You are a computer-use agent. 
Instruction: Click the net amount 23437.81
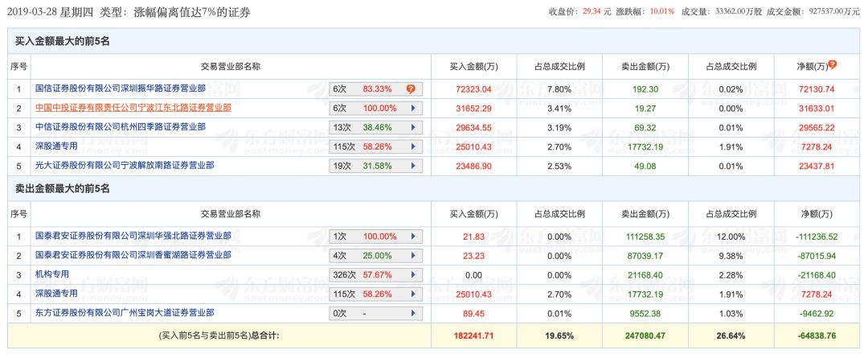[x=817, y=166]
